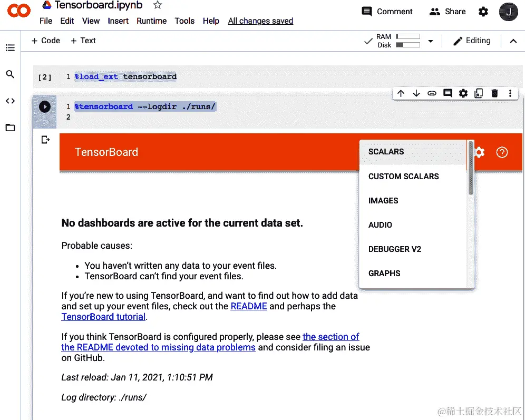The height and width of the screenshot is (420, 525).
Task: Click the load_ext tensorboard code line
Action: [125, 76]
